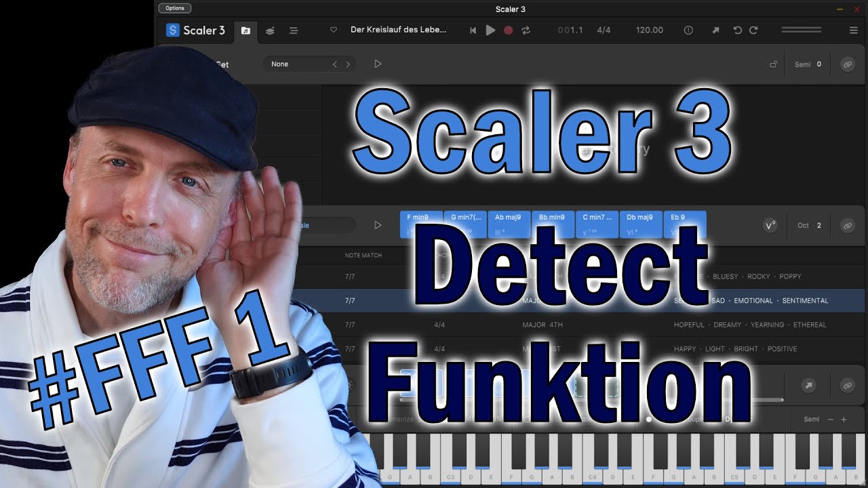Viewport: 868px width, 488px height.
Task: Start playback with the top play button
Action: 490,30
